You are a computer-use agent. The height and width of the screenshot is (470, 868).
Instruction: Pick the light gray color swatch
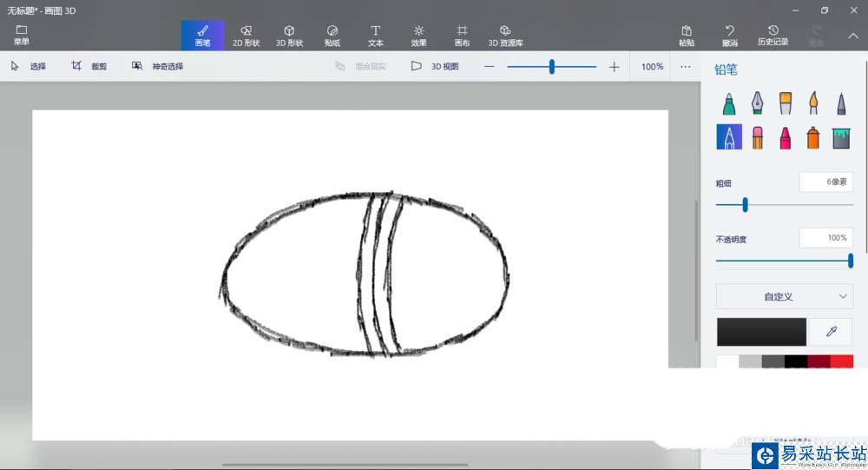750,362
